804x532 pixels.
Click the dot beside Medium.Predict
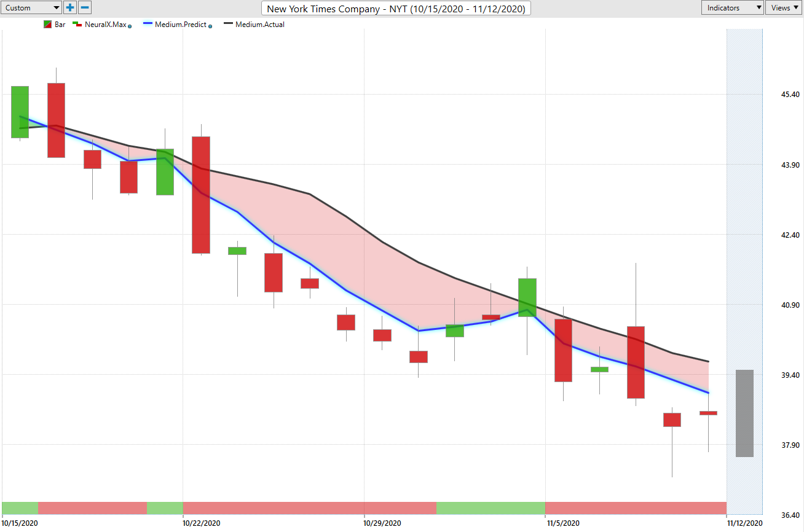211,26
